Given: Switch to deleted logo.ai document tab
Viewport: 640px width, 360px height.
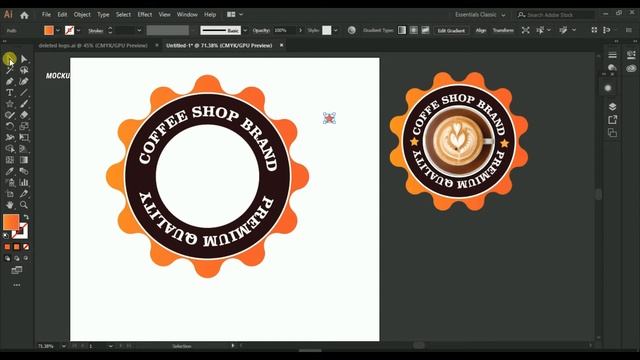Looking at the screenshot, I should pos(93,45).
